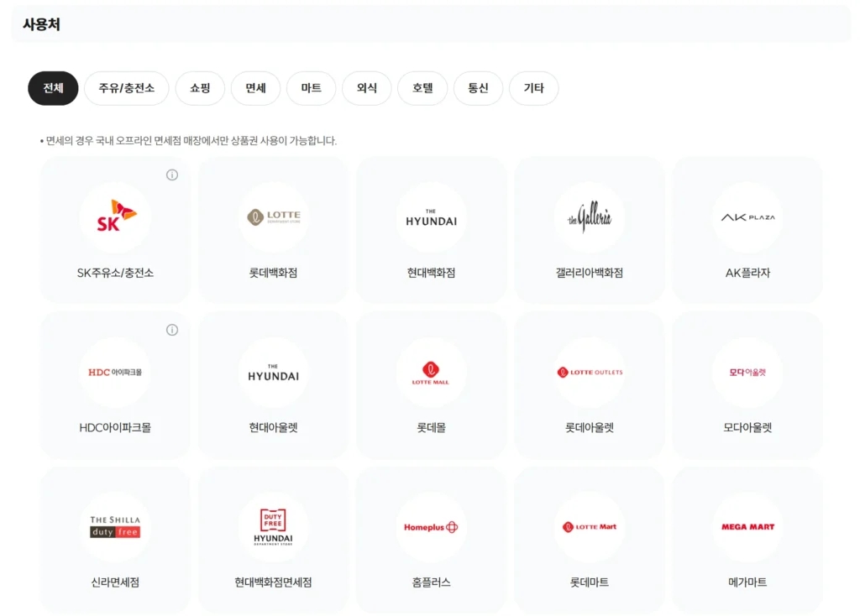This screenshot has width=860, height=616.
Task: Select the AK PLAZA logo icon
Action: pos(747,217)
